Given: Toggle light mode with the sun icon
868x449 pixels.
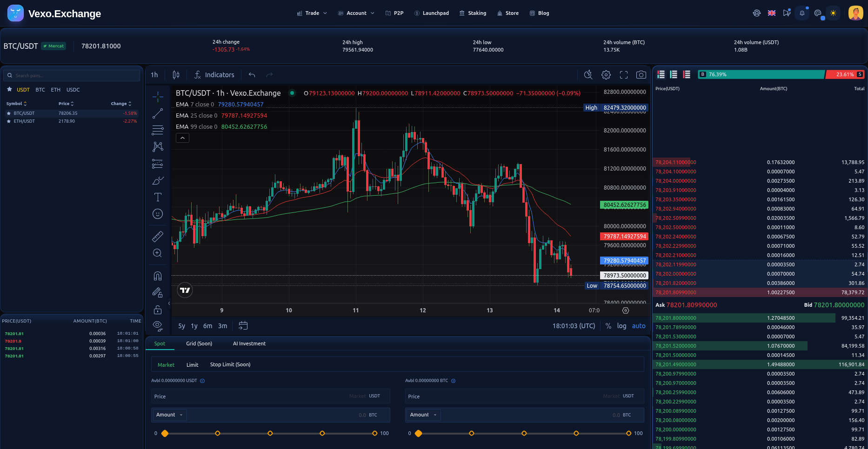Looking at the screenshot, I should tap(833, 13).
